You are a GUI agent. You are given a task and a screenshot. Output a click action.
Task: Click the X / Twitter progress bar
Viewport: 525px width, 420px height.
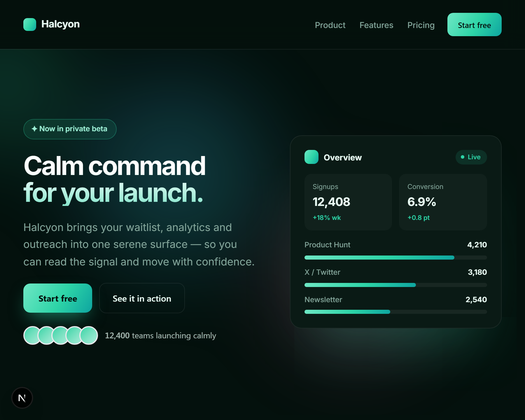click(395, 285)
